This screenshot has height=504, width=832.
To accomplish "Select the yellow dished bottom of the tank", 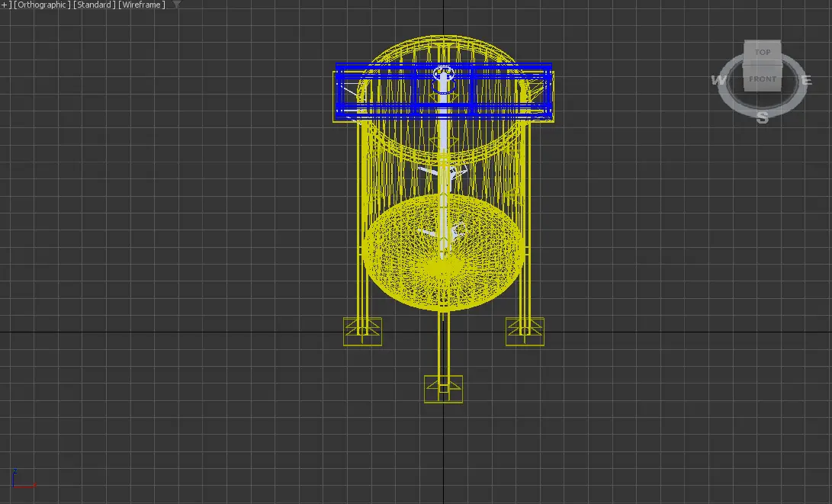I will [444, 252].
